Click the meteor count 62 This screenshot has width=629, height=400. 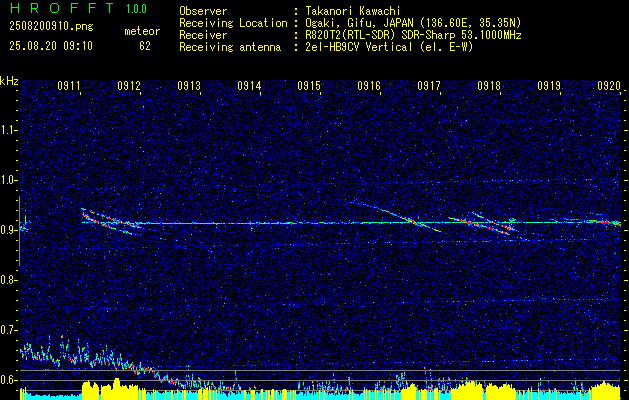(x=145, y=46)
